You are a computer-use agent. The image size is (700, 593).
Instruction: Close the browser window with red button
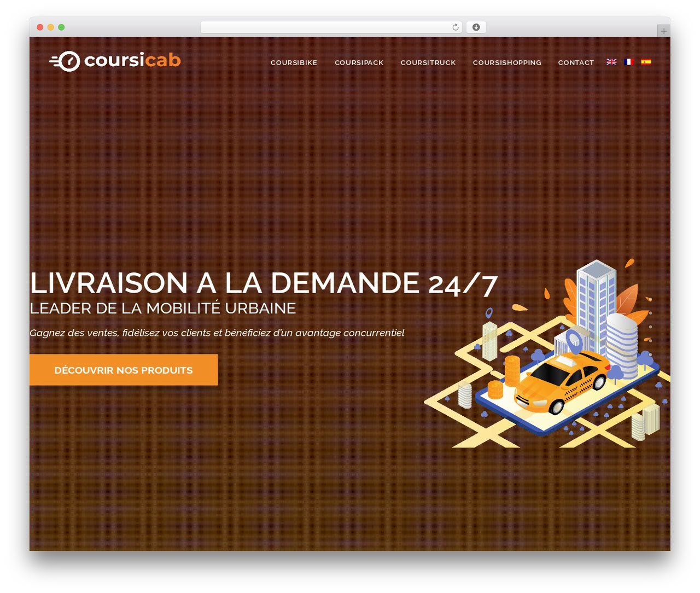tap(40, 27)
